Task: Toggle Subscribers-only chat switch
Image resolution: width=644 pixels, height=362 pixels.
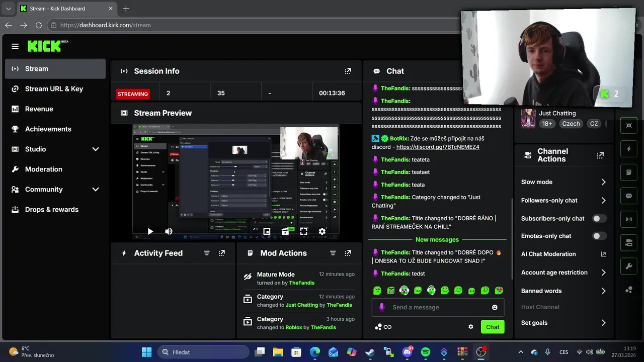Action: tap(599, 219)
